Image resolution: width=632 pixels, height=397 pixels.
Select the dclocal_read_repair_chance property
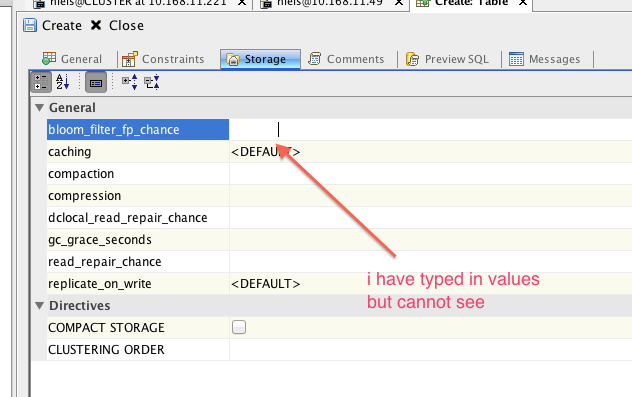[x=138, y=218]
